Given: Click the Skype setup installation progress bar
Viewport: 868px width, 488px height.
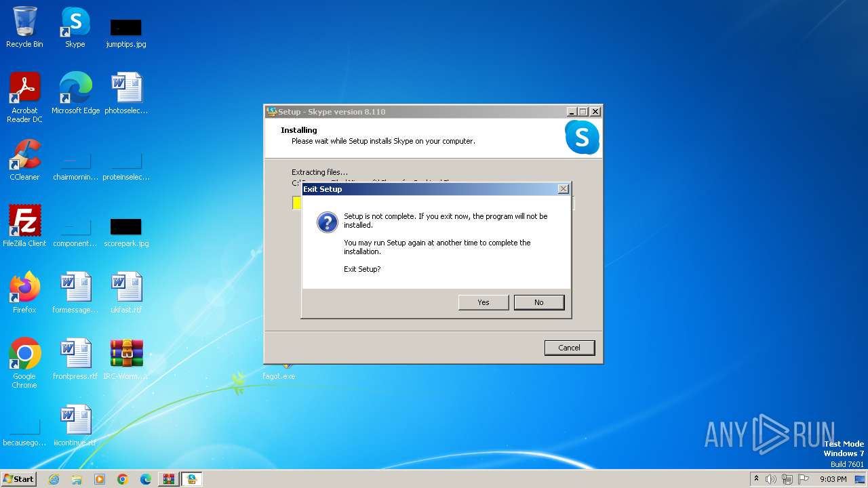Looking at the screenshot, I should (x=434, y=203).
